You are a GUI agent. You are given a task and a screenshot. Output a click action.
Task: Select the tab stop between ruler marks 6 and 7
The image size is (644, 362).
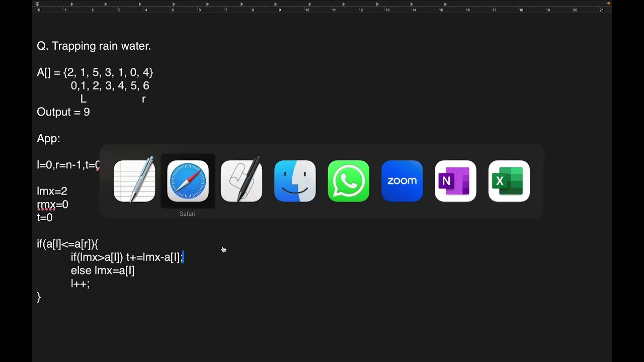tap(208, 4)
